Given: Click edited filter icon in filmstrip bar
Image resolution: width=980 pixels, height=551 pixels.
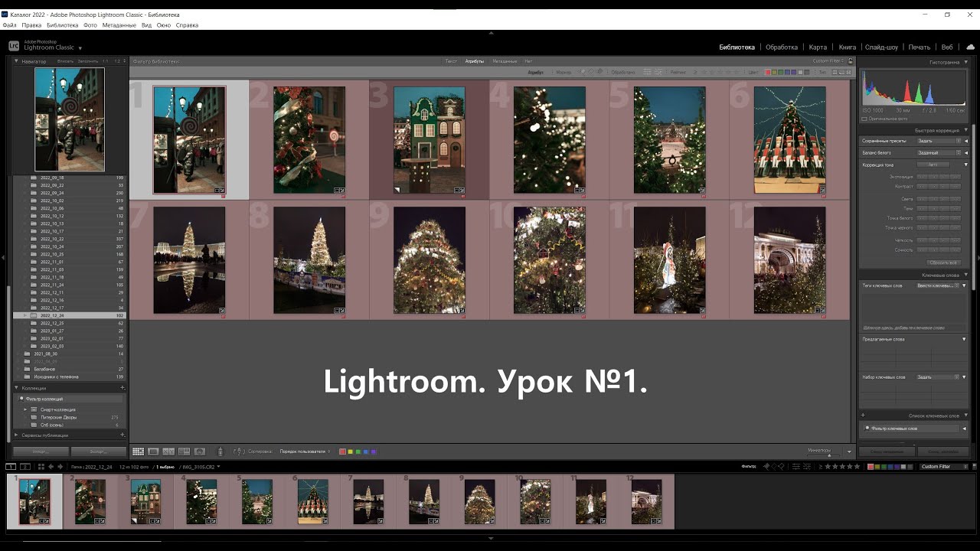Looking at the screenshot, I should tap(796, 466).
